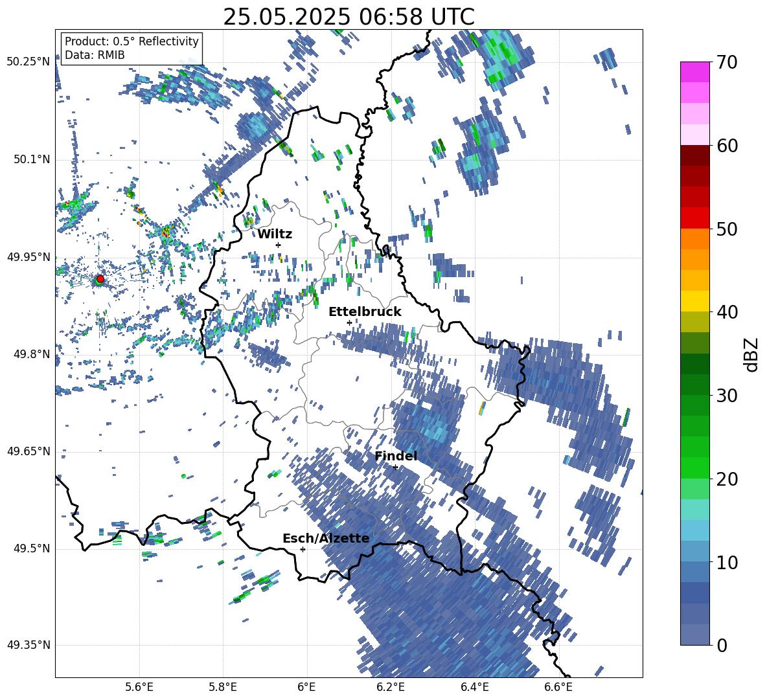Click the 60 dBZ colorbar label
This screenshot has width=767, height=700.
pyautogui.click(x=726, y=146)
